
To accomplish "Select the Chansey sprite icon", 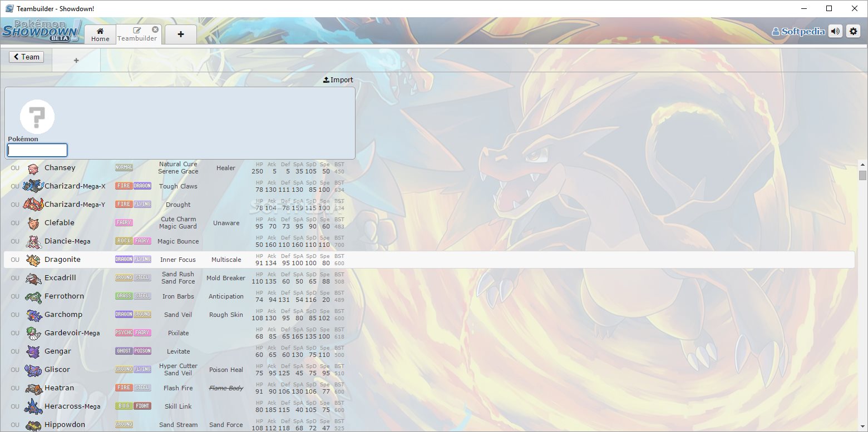I will click(33, 168).
